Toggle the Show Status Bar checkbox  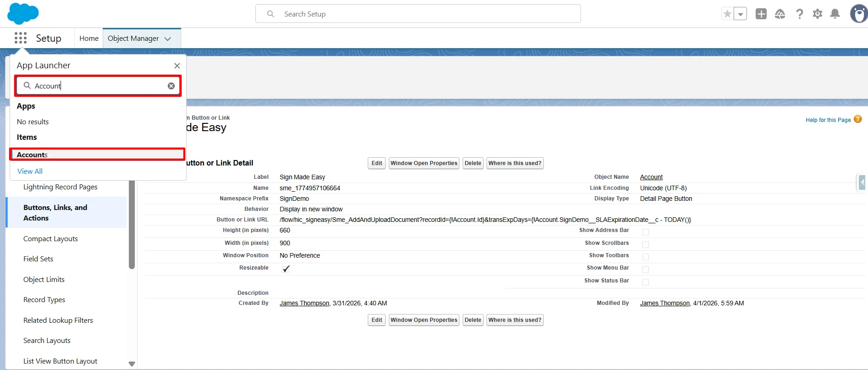pyautogui.click(x=646, y=282)
